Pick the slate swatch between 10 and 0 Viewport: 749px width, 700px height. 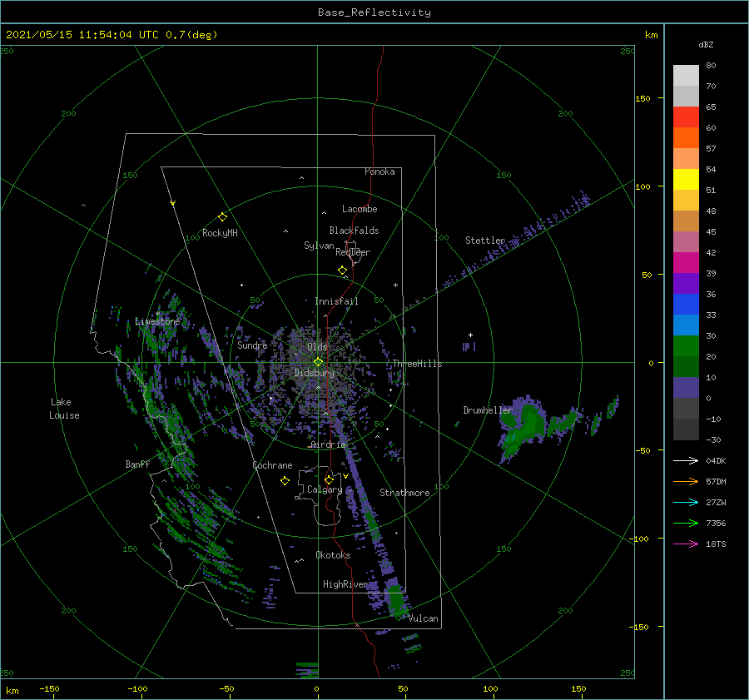click(686, 387)
